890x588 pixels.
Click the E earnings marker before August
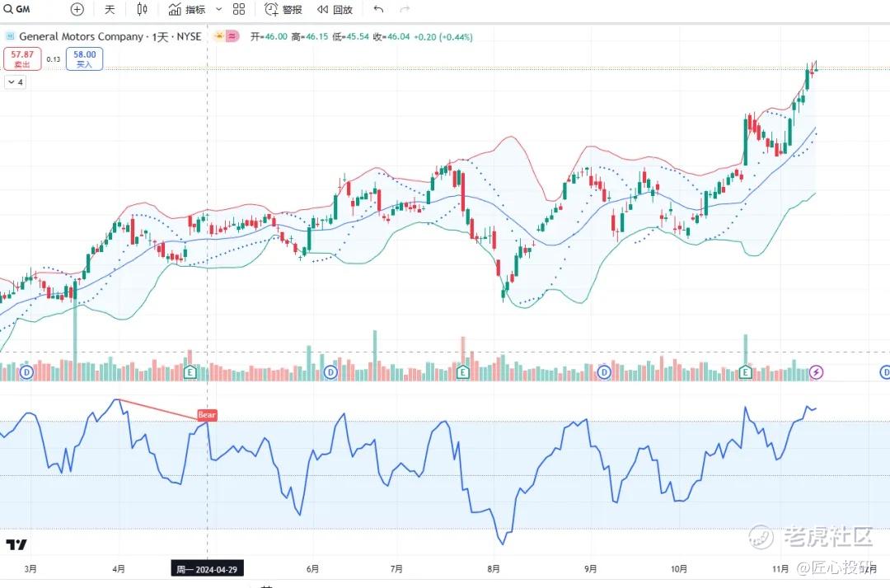(x=462, y=372)
